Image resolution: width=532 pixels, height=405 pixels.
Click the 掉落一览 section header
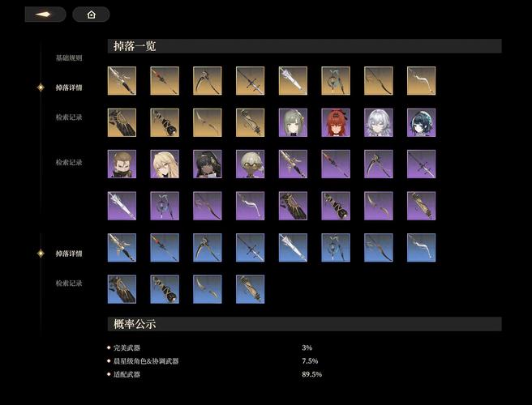(x=304, y=46)
